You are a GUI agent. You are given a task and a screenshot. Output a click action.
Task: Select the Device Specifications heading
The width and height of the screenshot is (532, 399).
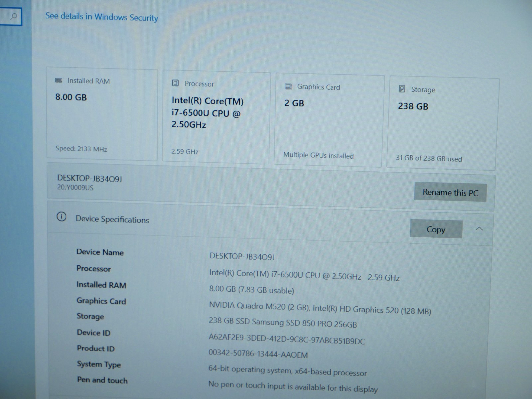(112, 219)
